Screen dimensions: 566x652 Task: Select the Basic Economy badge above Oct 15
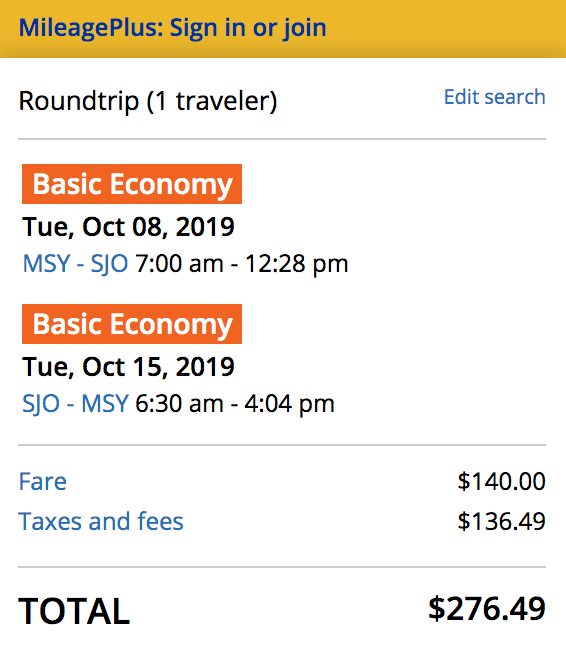point(132,324)
